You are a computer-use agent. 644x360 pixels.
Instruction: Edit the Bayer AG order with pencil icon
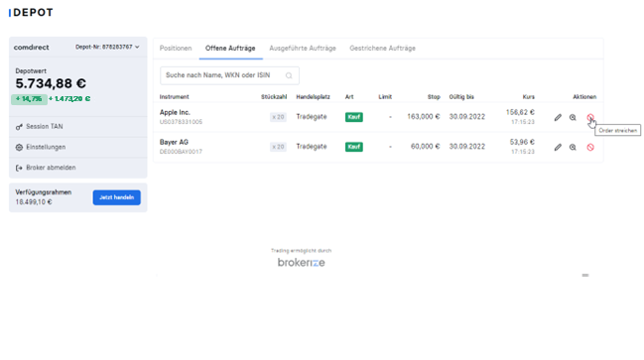pos(558,147)
